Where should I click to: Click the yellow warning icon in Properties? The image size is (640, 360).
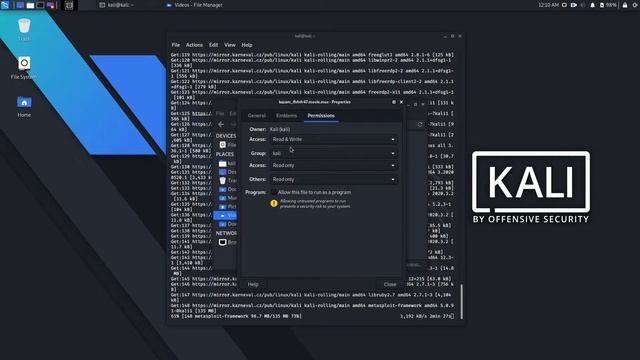click(274, 203)
